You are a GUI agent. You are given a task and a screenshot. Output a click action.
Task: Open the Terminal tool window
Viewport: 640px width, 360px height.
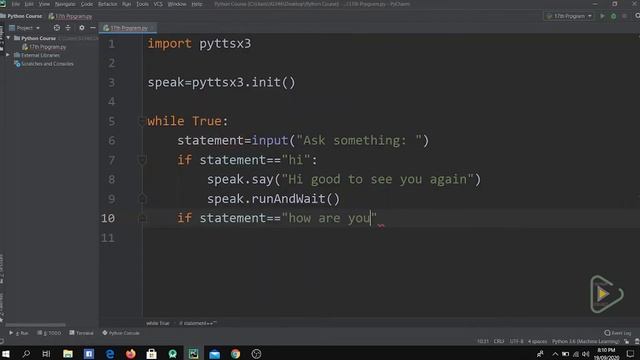click(82, 333)
